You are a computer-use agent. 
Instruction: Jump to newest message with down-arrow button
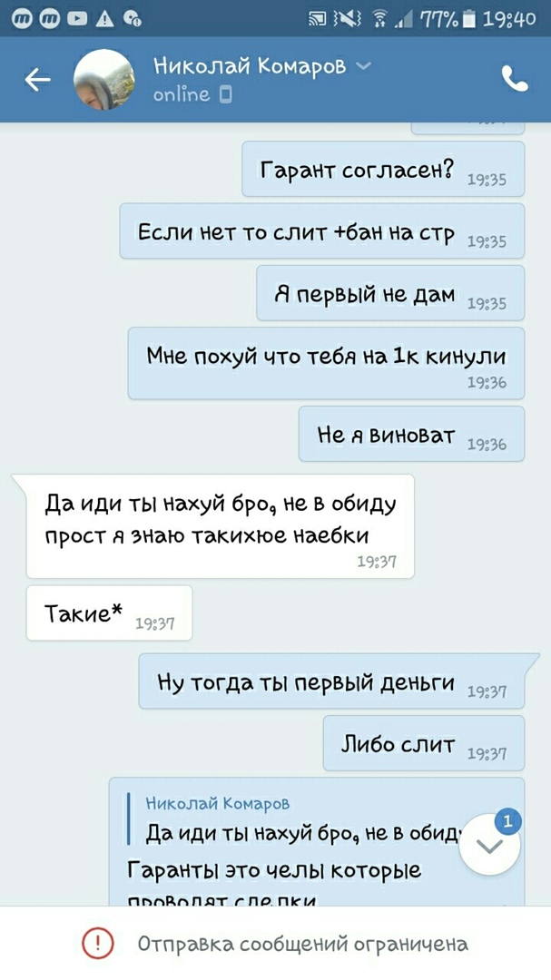(x=489, y=845)
